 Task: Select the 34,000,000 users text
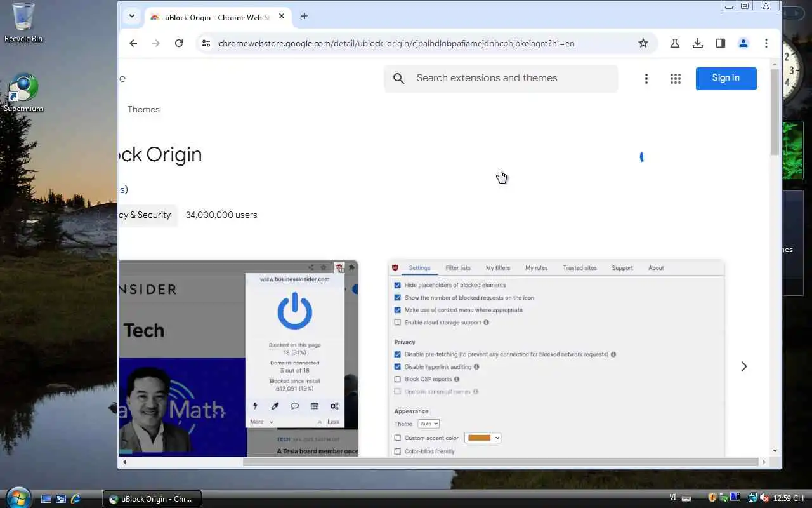tap(221, 215)
